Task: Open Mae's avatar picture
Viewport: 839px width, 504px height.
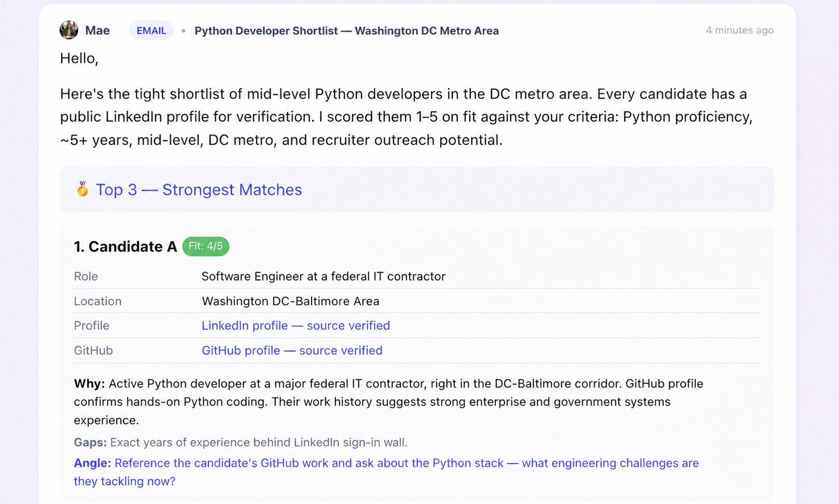Action: [x=69, y=30]
